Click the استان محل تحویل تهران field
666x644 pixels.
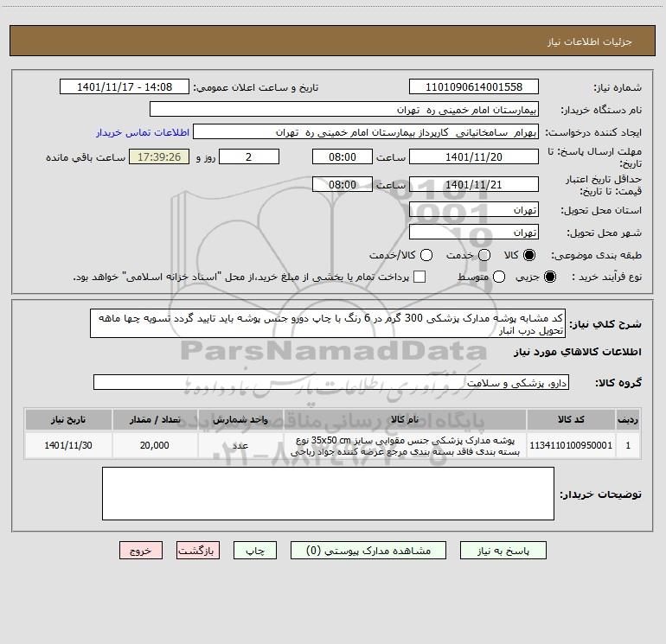(474, 209)
